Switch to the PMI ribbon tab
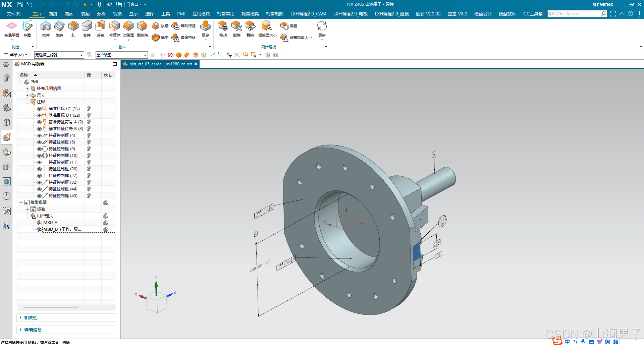The height and width of the screenshot is (345, 644). (181, 14)
